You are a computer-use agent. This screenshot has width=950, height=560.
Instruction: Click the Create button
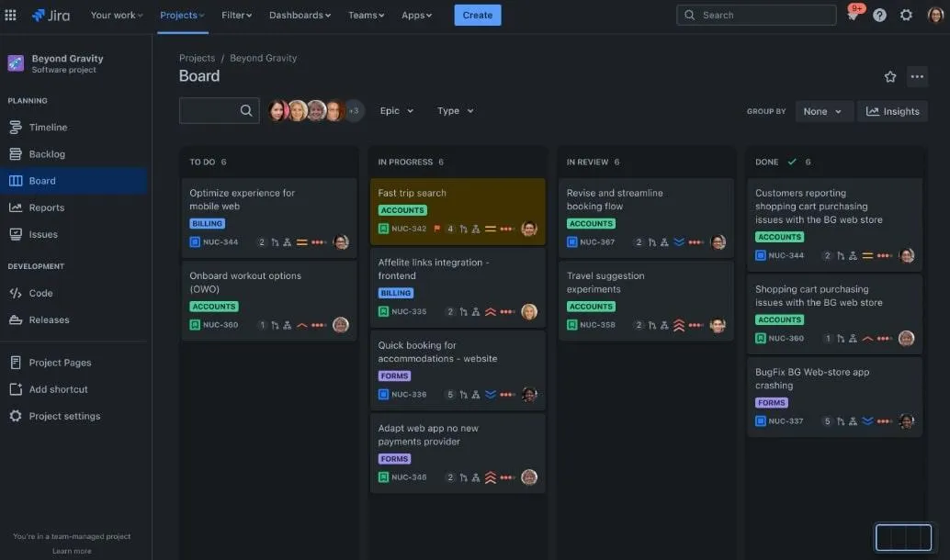point(478,15)
